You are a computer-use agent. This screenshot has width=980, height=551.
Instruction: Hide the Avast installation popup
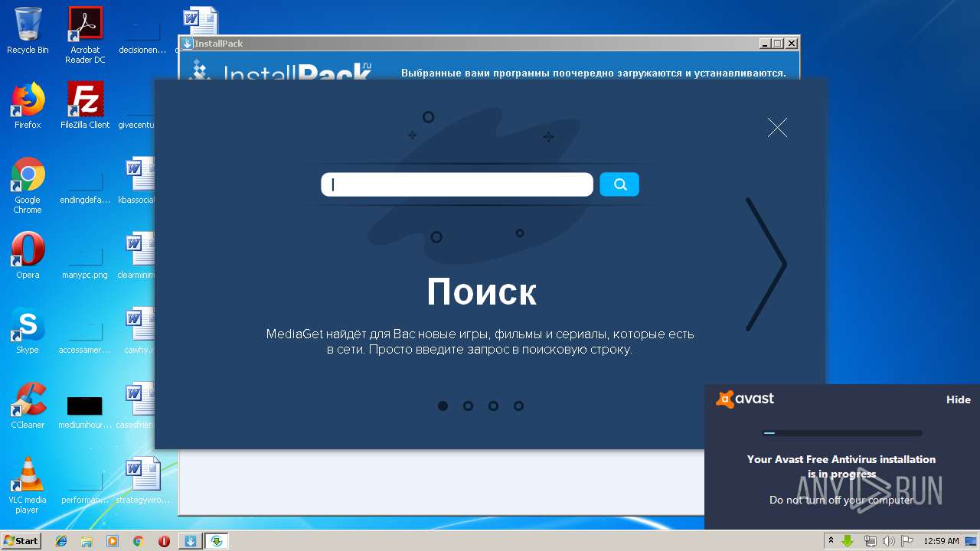pos(958,399)
